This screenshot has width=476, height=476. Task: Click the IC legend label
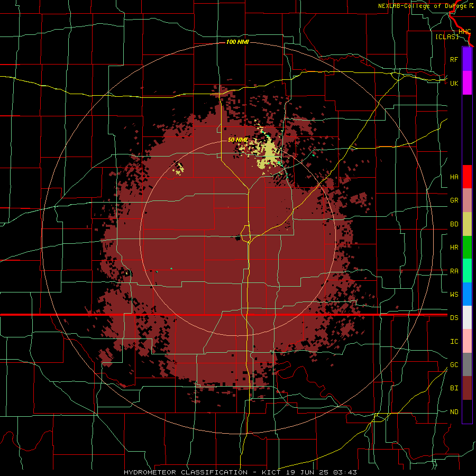pos(454,341)
